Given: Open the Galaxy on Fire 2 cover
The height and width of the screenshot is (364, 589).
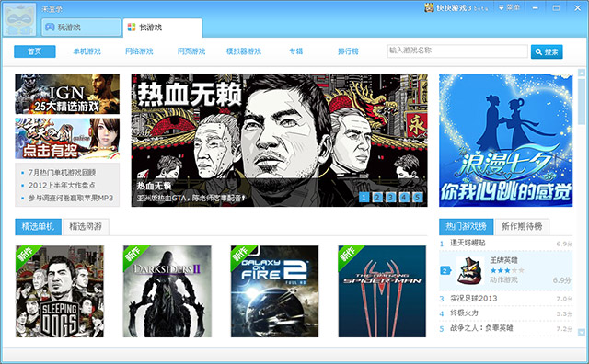Looking at the screenshot, I should pos(274,291).
